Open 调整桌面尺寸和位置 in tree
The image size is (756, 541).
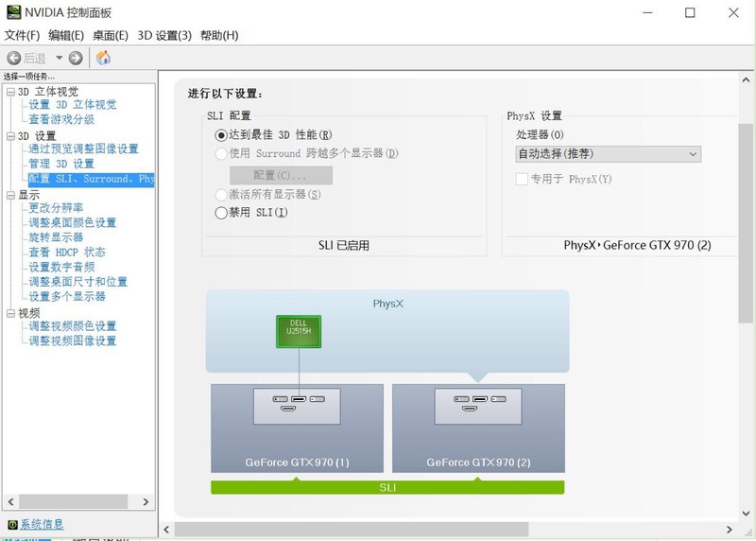[x=78, y=282]
